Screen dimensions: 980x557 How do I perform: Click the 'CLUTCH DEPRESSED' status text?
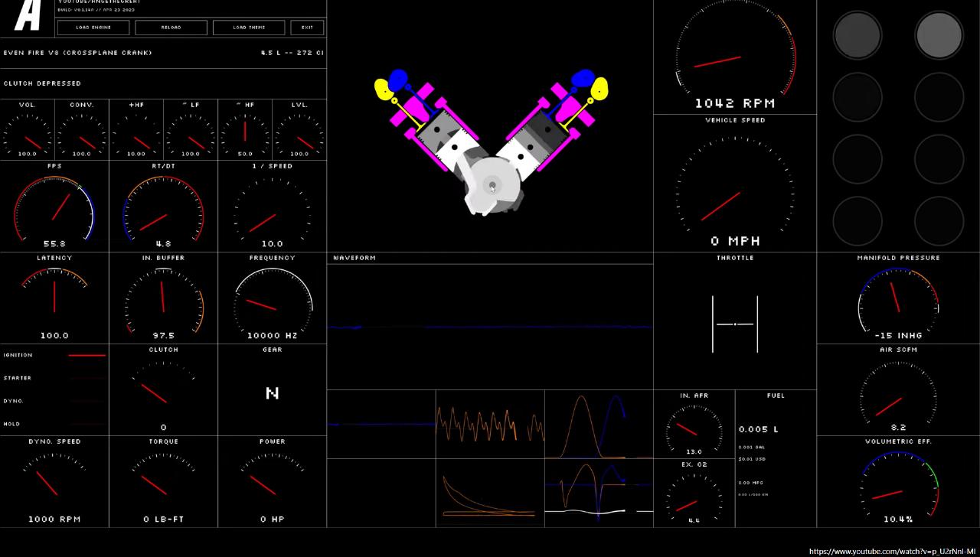pyautogui.click(x=42, y=83)
